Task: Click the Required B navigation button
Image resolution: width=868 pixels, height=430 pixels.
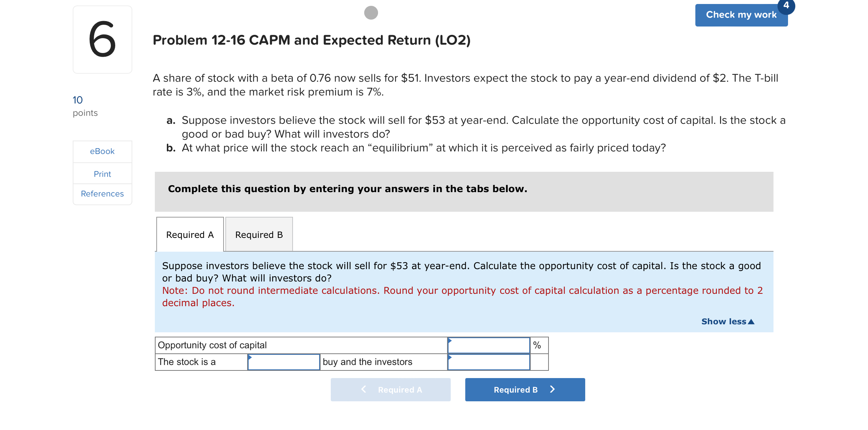Action: coord(525,389)
